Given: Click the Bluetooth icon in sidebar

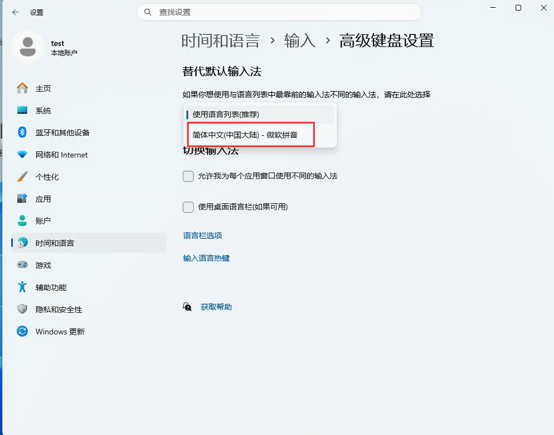Looking at the screenshot, I should pyautogui.click(x=22, y=132).
